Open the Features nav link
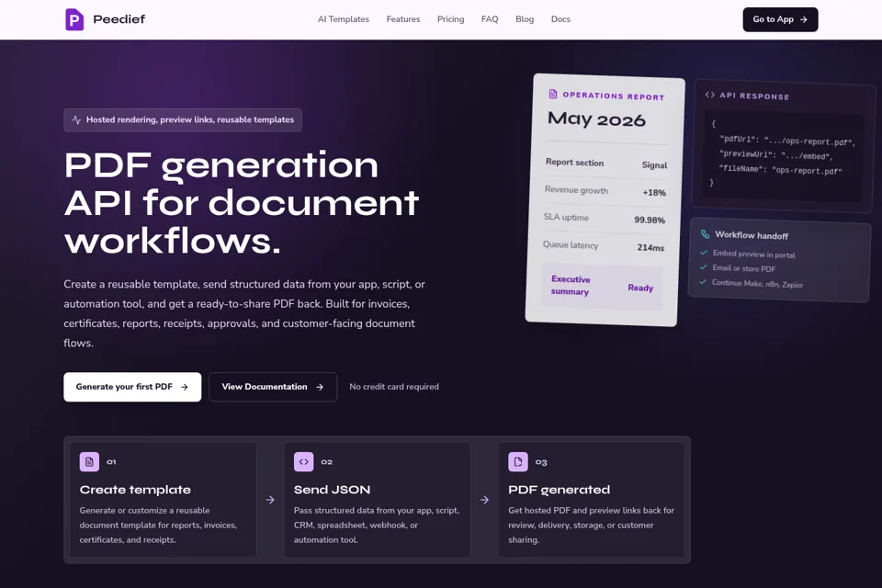Viewport: 882px width, 588px height. pyautogui.click(x=402, y=19)
